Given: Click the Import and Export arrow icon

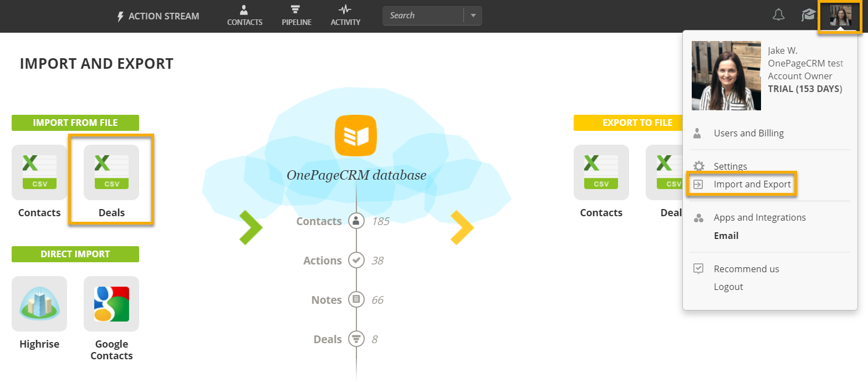Looking at the screenshot, I should click(698, 184).
